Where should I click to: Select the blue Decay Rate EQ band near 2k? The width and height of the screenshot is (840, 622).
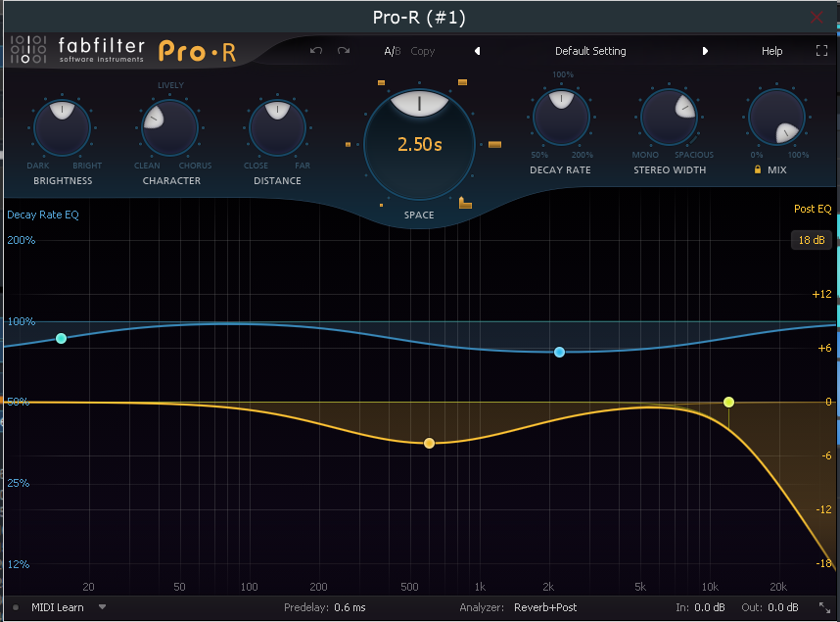point(559,352)
